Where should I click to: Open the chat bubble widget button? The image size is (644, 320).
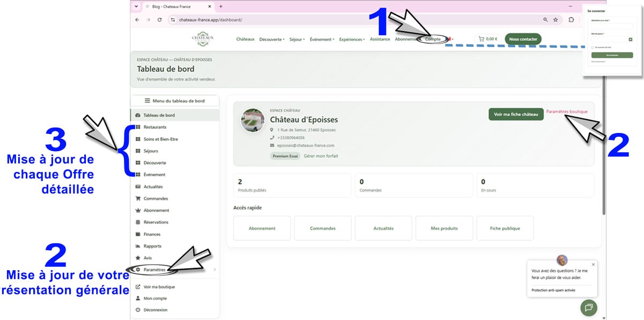[589, 307]
